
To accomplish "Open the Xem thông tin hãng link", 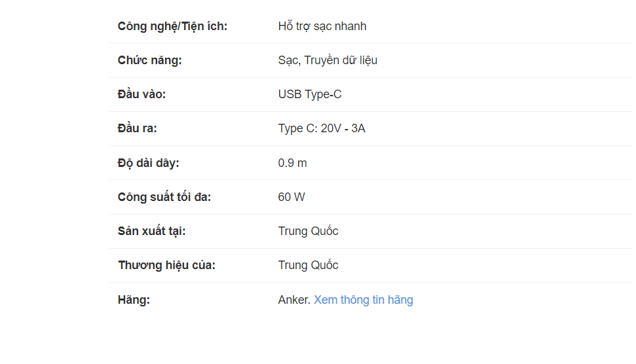I will click(x=363, y=300).
